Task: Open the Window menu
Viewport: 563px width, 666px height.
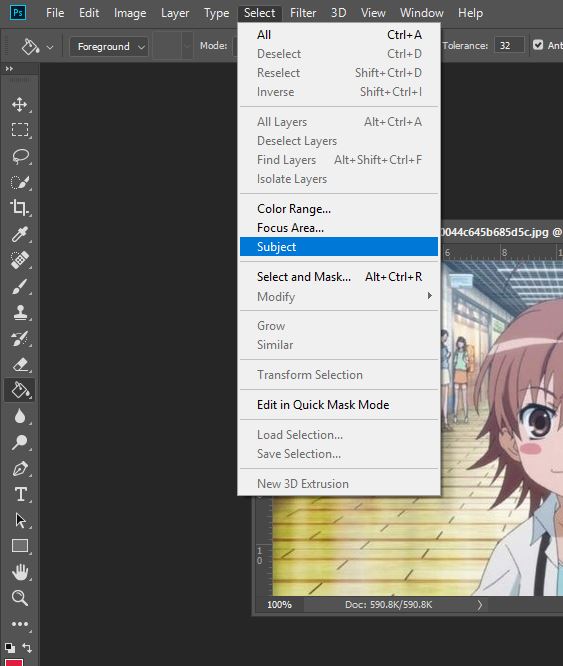Action: 422,13
